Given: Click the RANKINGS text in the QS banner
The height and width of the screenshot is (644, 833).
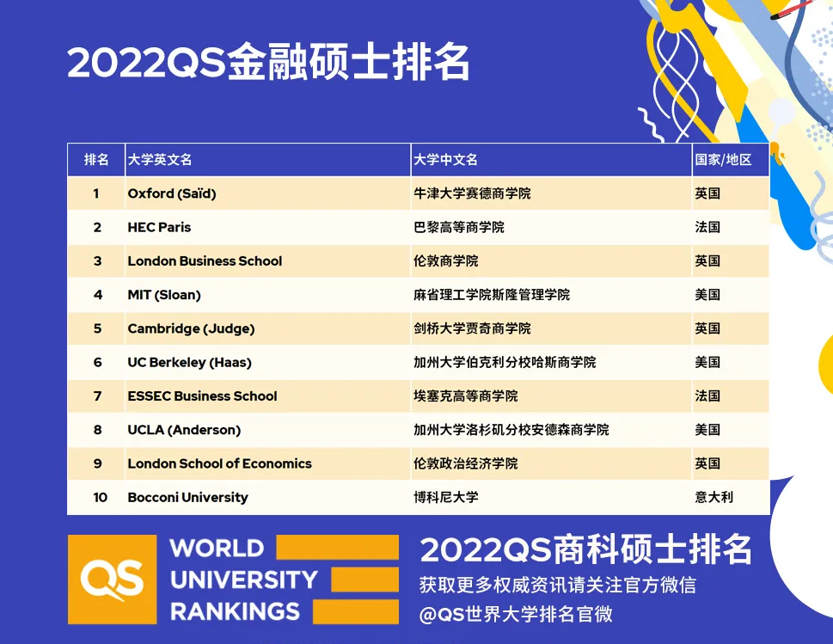Looking at the screenshot, I should pos(235,611).
